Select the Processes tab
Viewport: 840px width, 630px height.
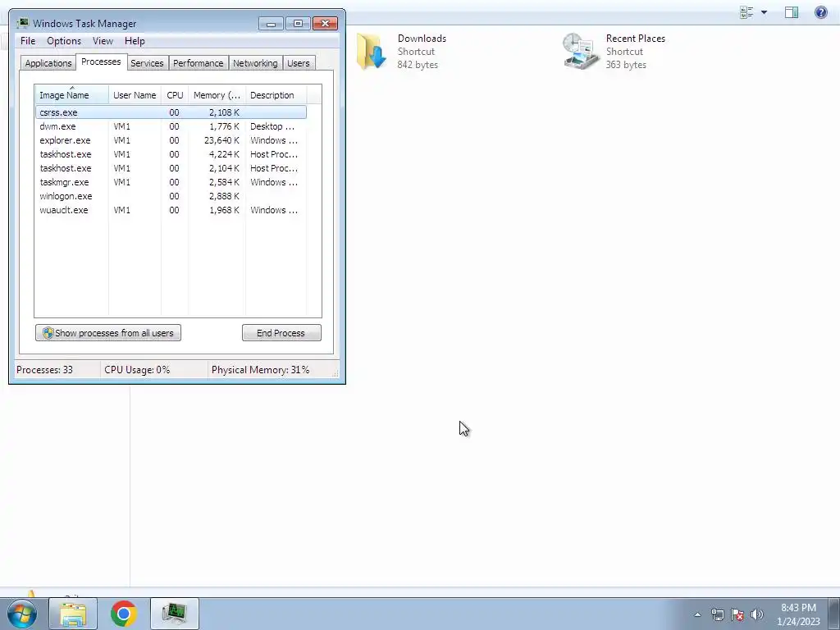click(x=101, y=62)
